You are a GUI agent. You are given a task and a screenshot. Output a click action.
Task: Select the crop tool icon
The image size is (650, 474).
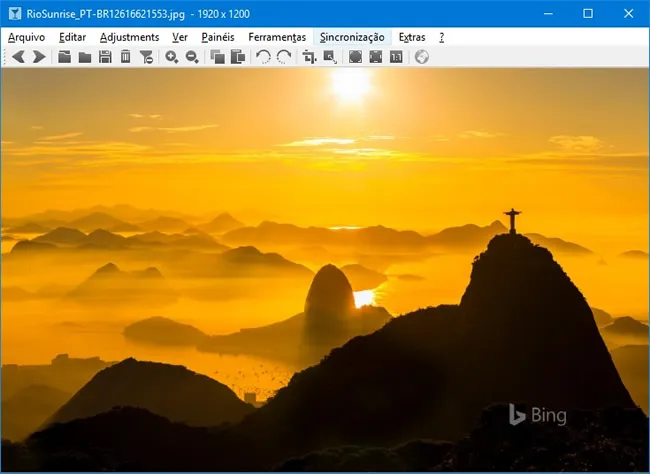click(310, 57)
